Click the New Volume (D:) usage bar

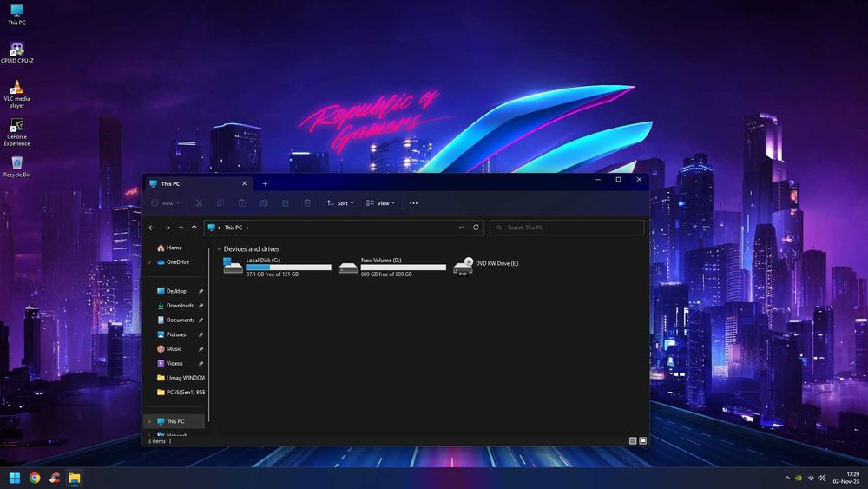coord(404,268)
